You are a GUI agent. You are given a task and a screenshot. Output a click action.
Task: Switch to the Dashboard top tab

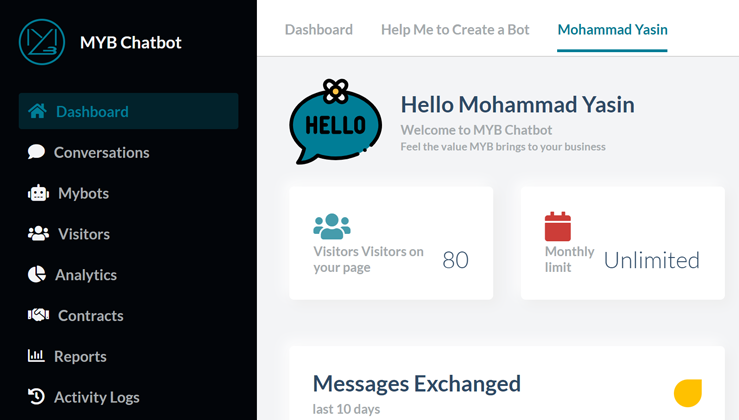tap(318, 29)
